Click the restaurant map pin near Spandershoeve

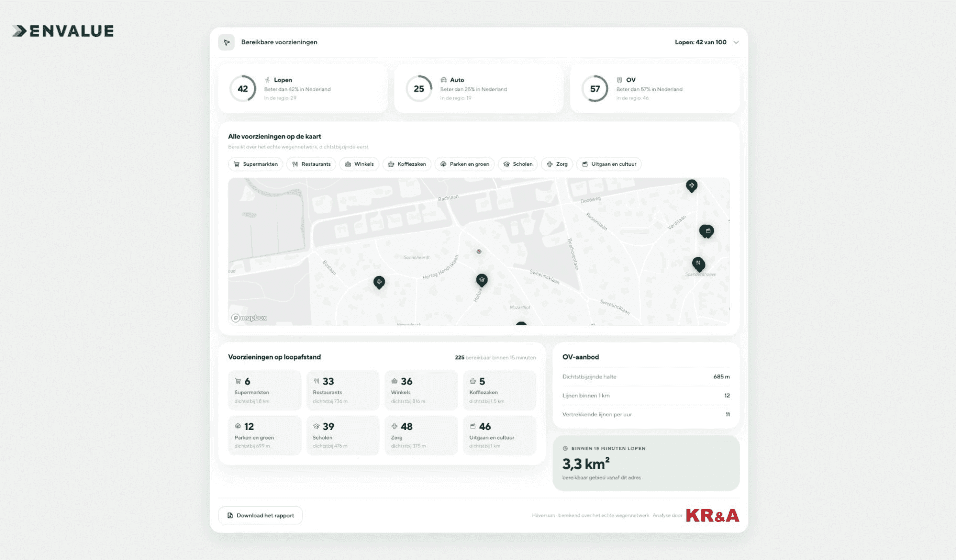click(x=698, y=264)
